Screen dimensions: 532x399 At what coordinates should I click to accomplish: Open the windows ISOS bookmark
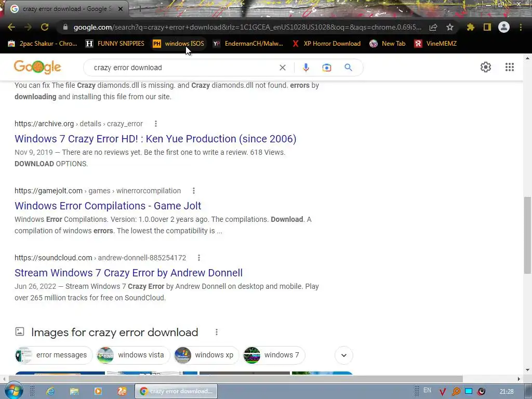click(x=179, y=44)
